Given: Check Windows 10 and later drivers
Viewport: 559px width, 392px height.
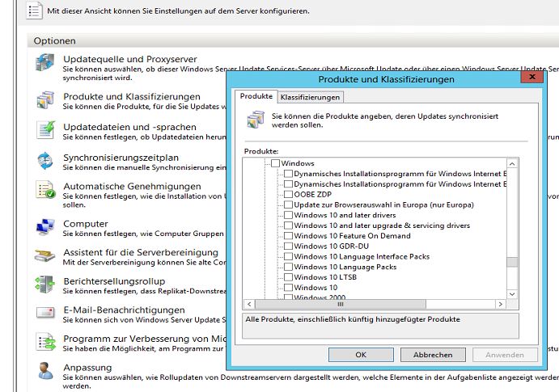Looking at the screenshot, I should (x=289, y=215).
